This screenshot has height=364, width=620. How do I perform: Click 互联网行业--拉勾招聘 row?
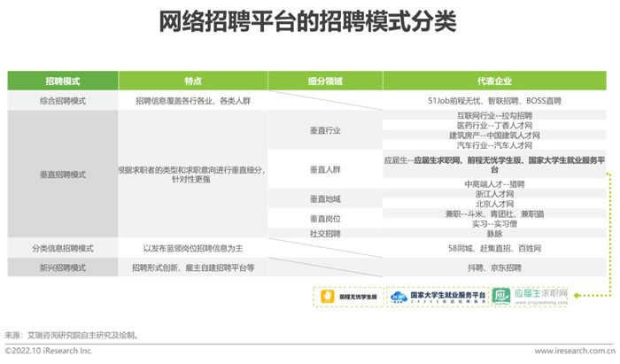click(x=494, y=115)
